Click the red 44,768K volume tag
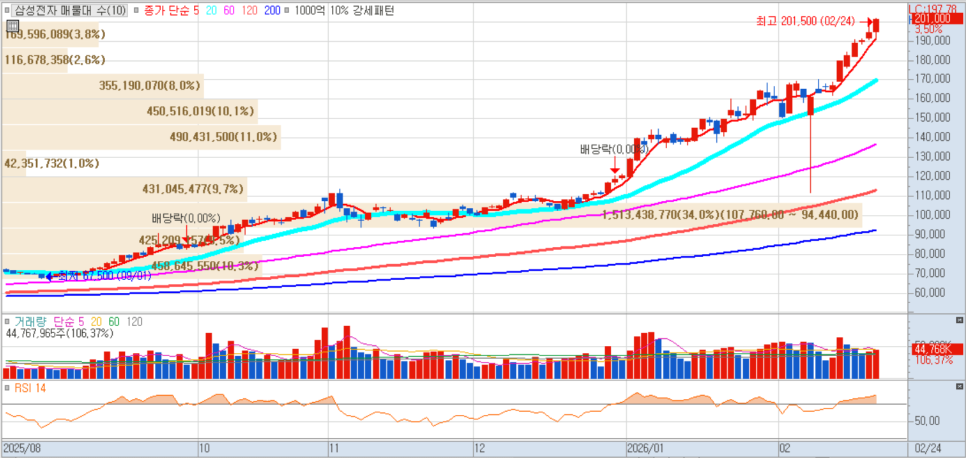This screenshot has height=458, width=966. point(936,351)
